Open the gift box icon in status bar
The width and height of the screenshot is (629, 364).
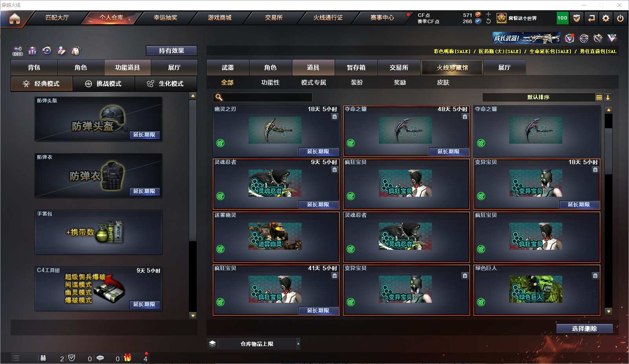(128, 358)
